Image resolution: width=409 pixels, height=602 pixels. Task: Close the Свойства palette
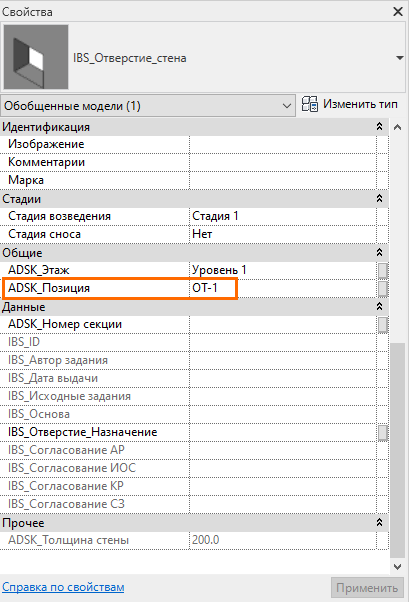398,12
